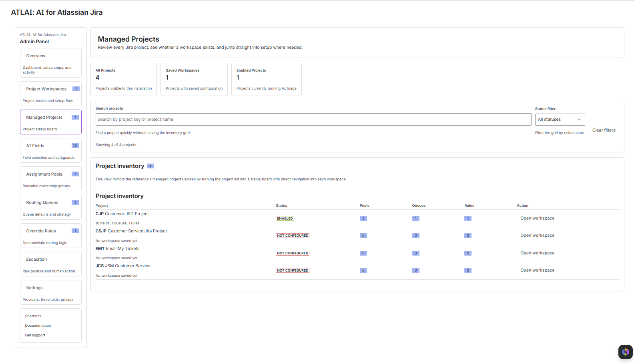
Task: Click the Managed Projects page heading
Action: pyautogui.click(x=128, y=39)
